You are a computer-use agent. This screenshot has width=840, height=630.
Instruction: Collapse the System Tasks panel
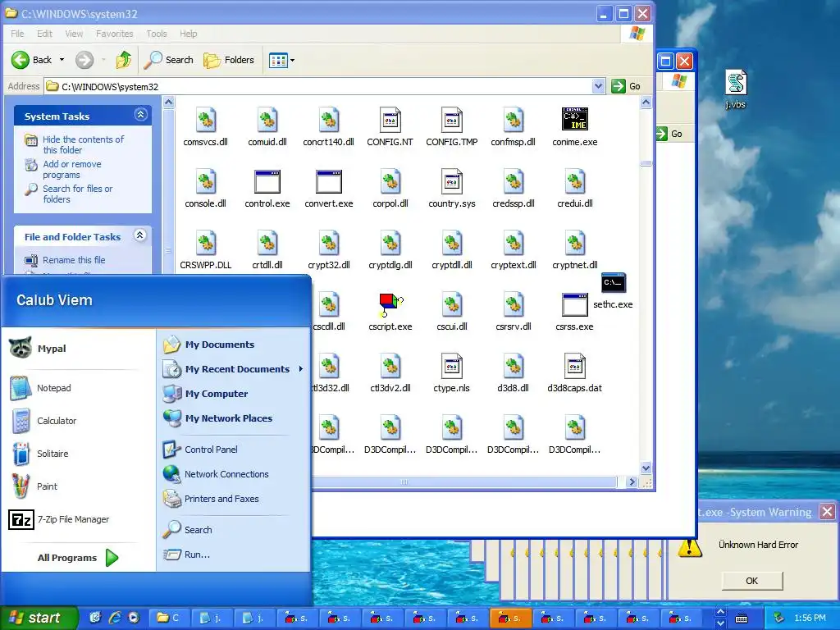140,115
